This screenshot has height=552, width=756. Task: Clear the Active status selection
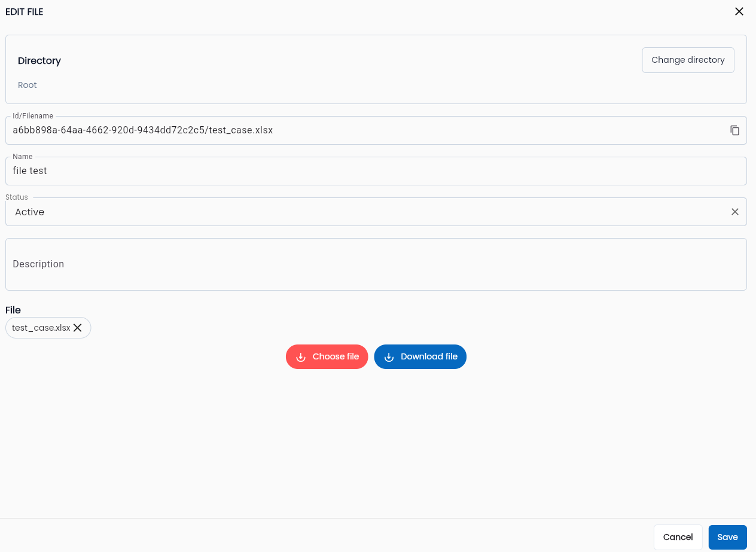coord(735,212)
